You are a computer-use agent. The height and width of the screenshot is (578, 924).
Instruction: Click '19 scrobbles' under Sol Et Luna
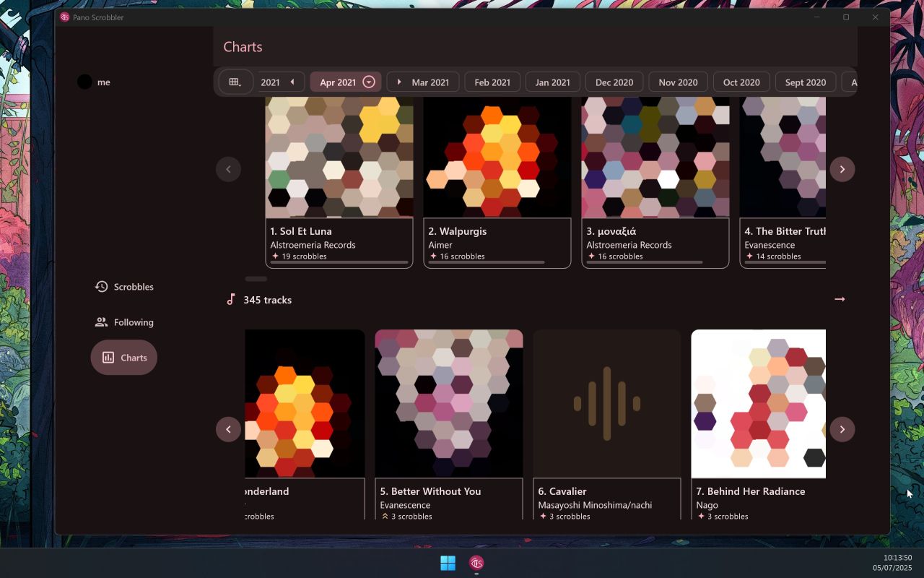pos(305,256)
